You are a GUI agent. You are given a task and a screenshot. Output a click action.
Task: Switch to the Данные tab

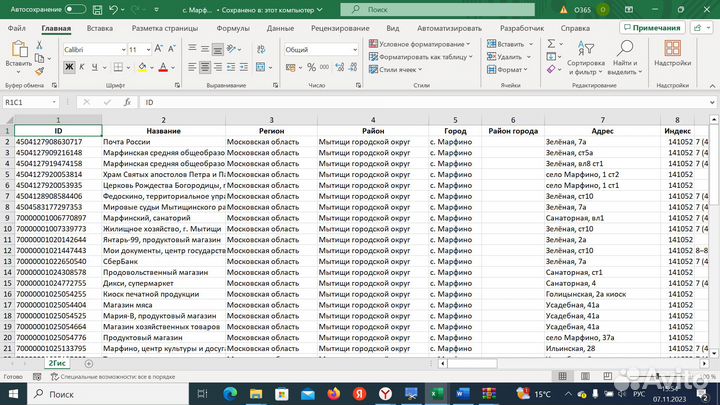pos(280,28)
